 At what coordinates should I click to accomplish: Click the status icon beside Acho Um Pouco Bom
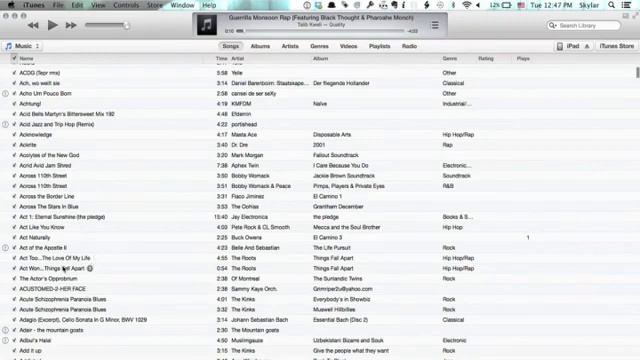pyautogui.click(x=5, y=93)
